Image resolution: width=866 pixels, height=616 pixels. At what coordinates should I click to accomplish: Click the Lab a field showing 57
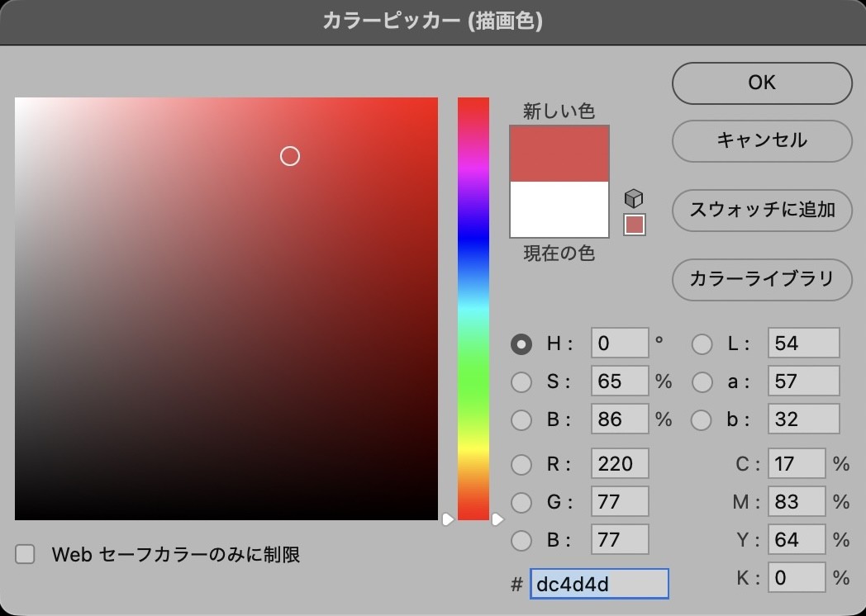[x=803, y=381]
